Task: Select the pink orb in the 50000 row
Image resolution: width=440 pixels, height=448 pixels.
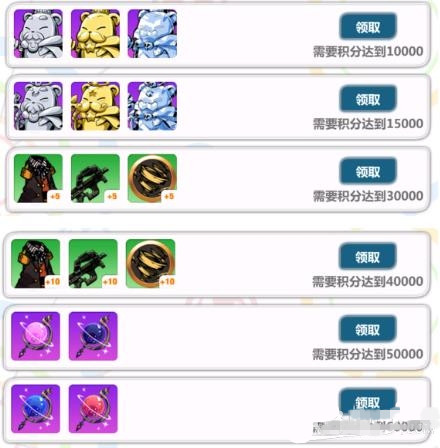Action: (36, 336)
